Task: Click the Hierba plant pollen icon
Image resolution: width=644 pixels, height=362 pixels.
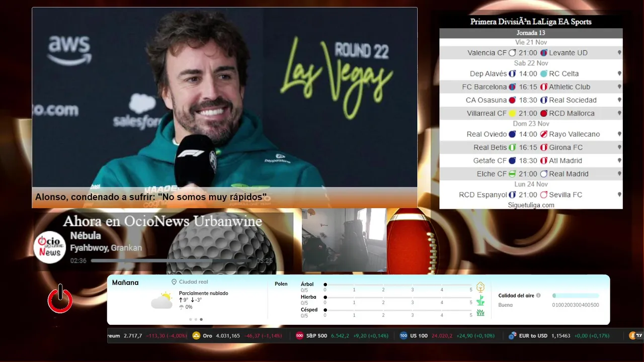Action: [480, 300]
